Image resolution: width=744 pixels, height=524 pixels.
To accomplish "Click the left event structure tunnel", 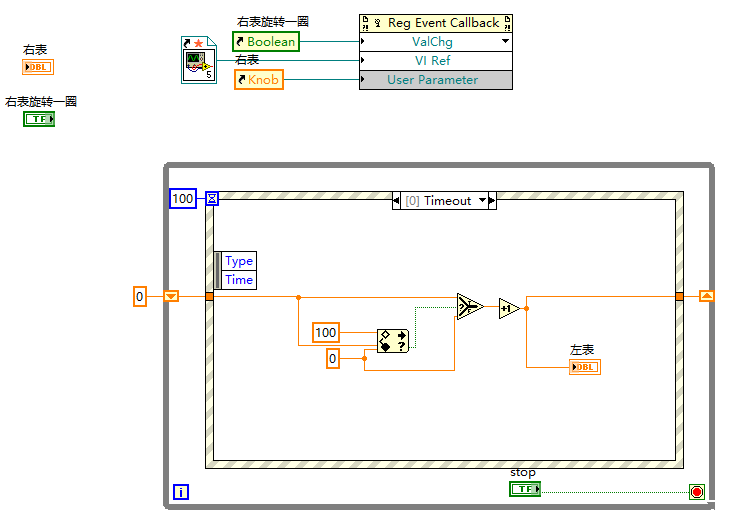I will click(209, 297).
